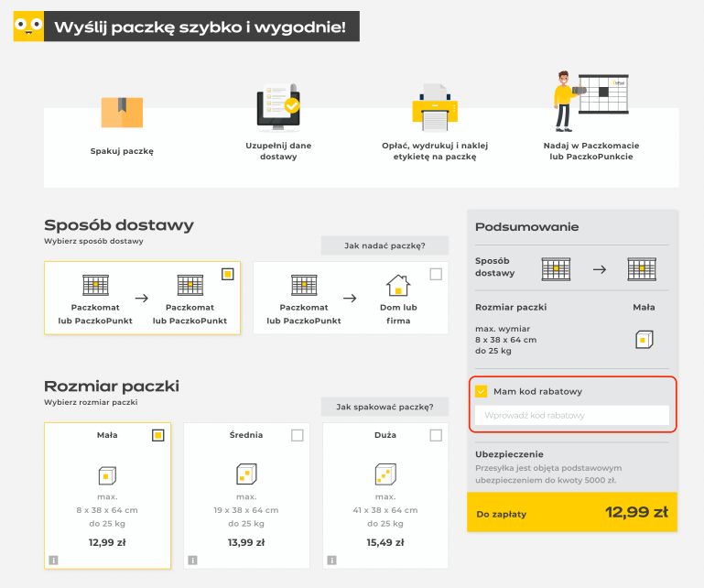Click the parcel box icon in Podsumowanie

[x=644, y=340]
